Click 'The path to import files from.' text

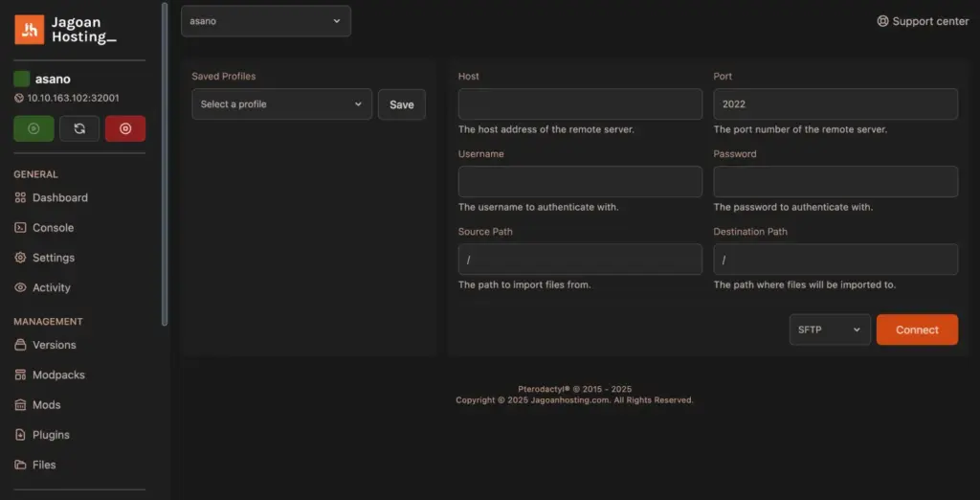(524, 284)
